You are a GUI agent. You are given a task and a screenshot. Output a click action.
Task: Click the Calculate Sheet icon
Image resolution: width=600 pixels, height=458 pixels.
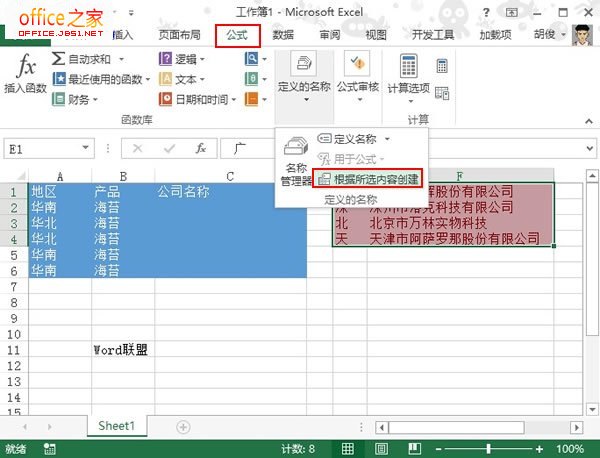coord(442,93)
